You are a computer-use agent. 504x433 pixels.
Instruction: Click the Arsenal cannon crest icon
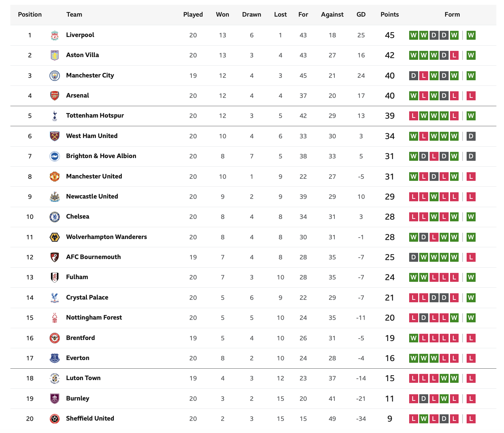click(x=55, y=96)
